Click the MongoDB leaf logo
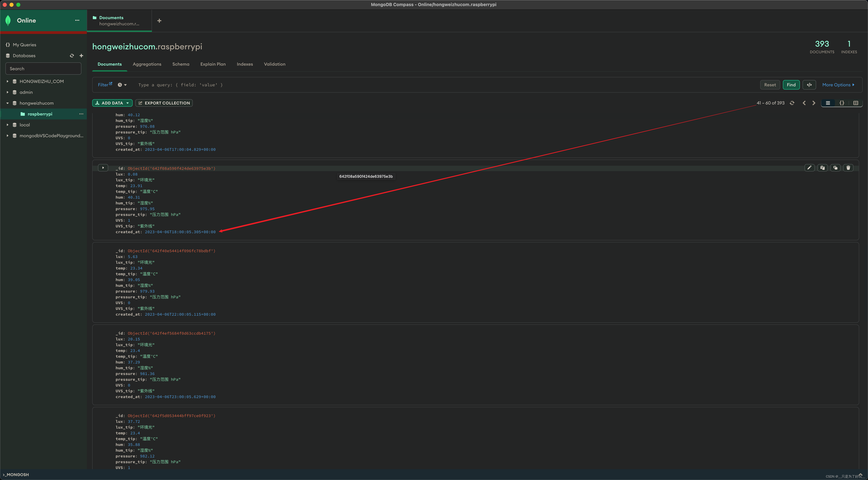The width and height of the screenshot is (868, 480). point(8,20)
